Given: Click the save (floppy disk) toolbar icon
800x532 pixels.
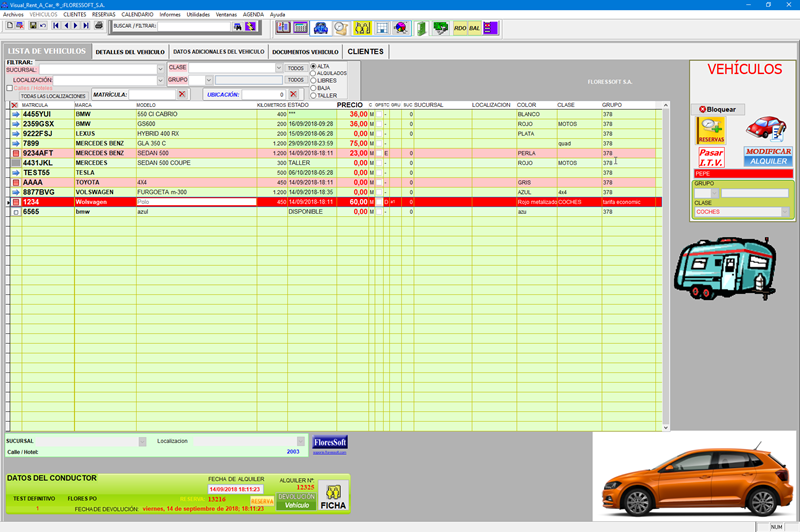Looking at the screenshot, I should [x=33, y=26].
